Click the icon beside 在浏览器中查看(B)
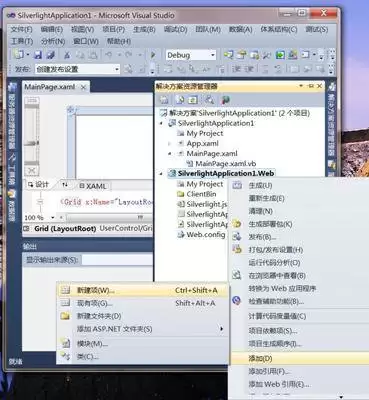Image resolution: width=369 pixels, height=400 pixels. (x=237, y=275)
